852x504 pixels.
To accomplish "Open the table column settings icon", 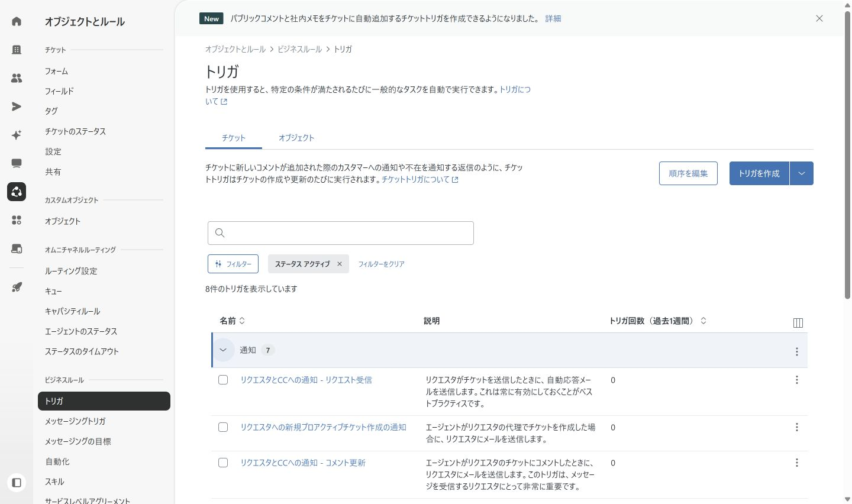I will (798, 322).
